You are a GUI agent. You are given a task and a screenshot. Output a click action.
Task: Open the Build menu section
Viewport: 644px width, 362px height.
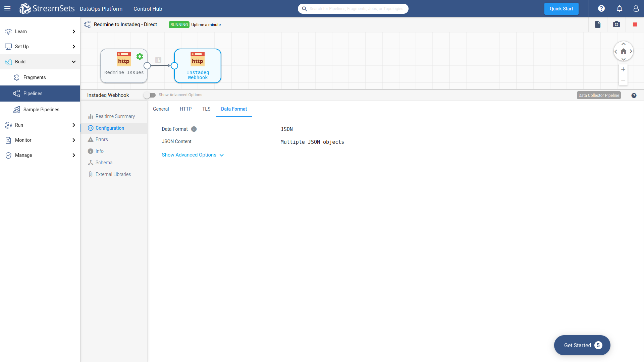[x=40, y=61]
